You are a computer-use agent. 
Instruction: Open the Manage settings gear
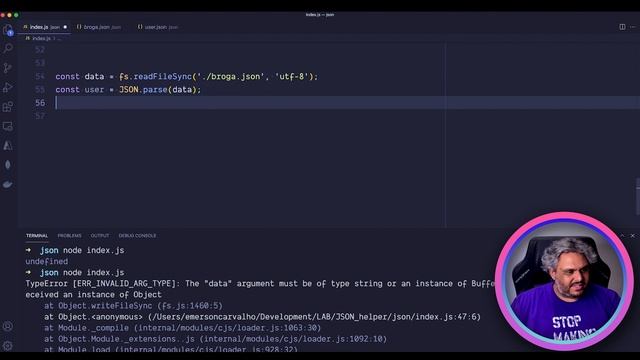[x=8, y=346]
